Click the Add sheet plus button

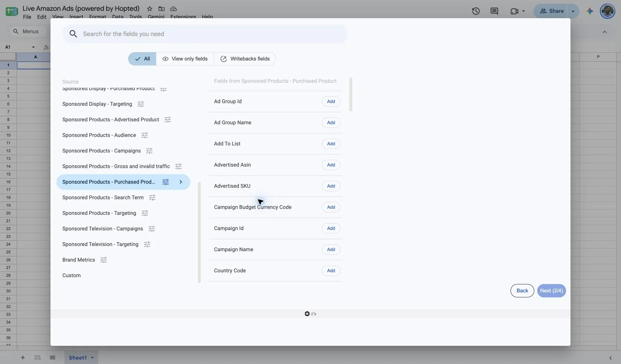tap(23, 358)
